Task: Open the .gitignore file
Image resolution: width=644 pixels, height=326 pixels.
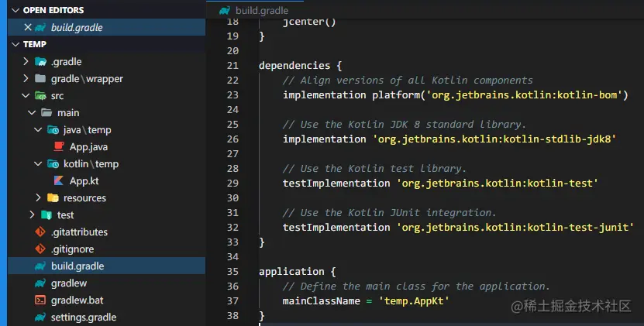Action: [72, 249]
